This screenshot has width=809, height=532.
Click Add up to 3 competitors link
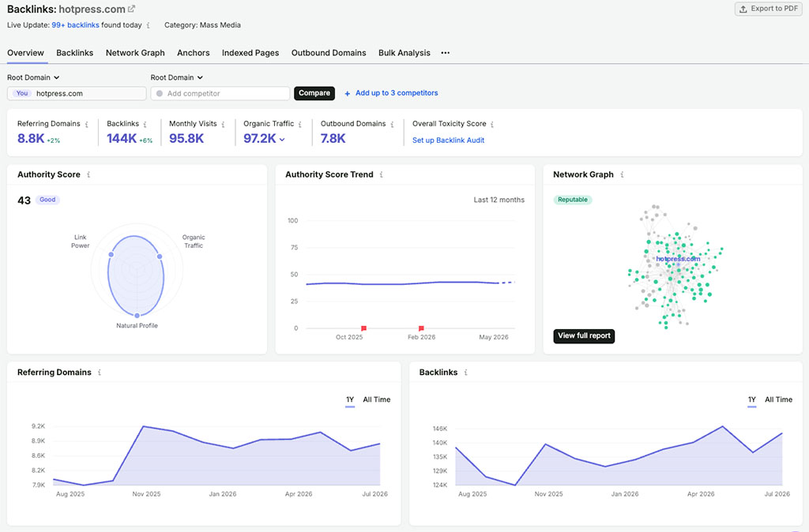397,93
